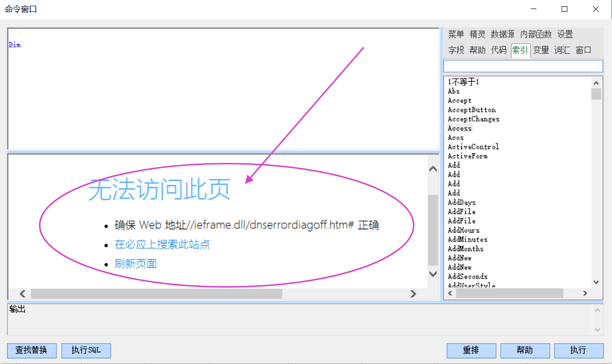Click into the code editor with Dim
The width and height of the screenshot is (612, 364).
[x=223, y=89]
